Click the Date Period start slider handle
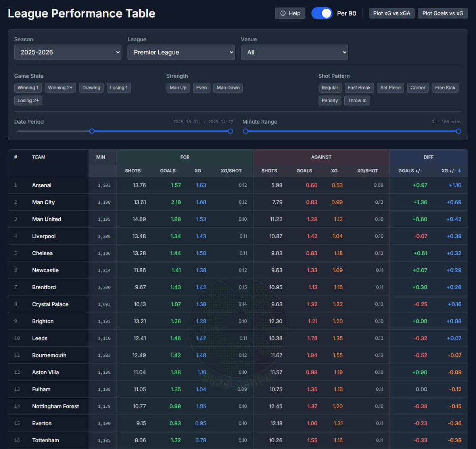Image resolution: width=476 pixels, height=449 pixels. click(x=92, y=131)
